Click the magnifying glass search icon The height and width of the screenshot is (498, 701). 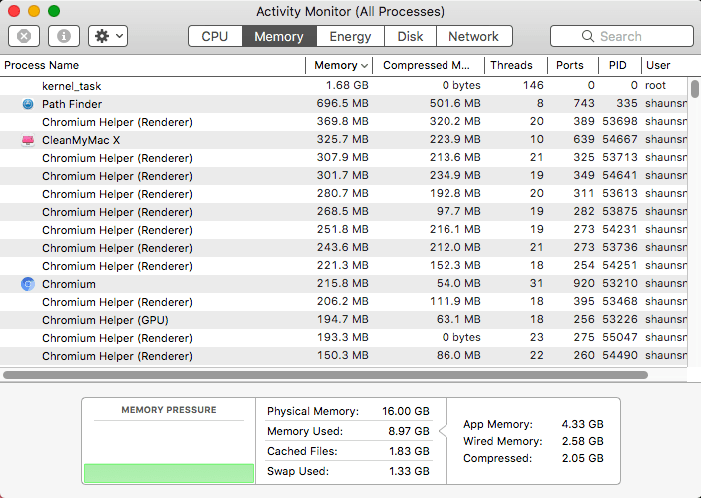pos(587,36)
